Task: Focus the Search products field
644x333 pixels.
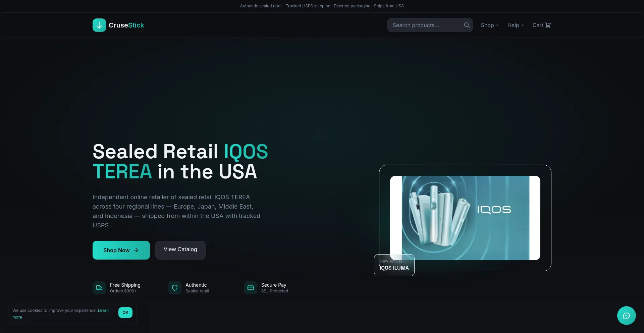Action: [430, 25]
